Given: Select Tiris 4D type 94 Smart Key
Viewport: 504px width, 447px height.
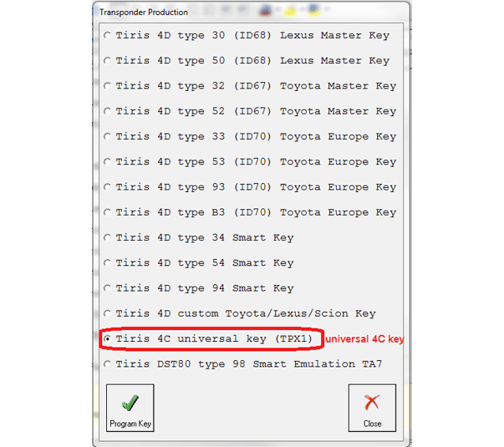Looking at the screenshot, I should [x=107, y=288].
